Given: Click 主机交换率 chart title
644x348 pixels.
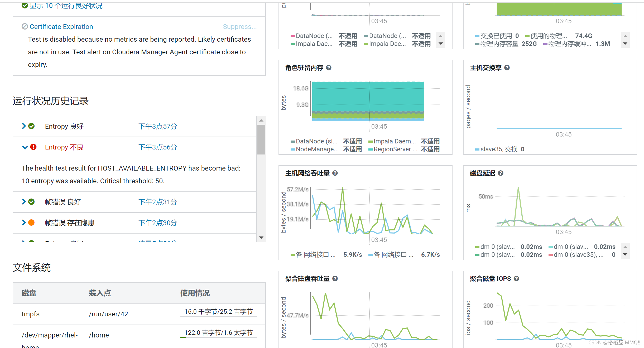Looking at the screenshot, I should (x=486, y=68).
